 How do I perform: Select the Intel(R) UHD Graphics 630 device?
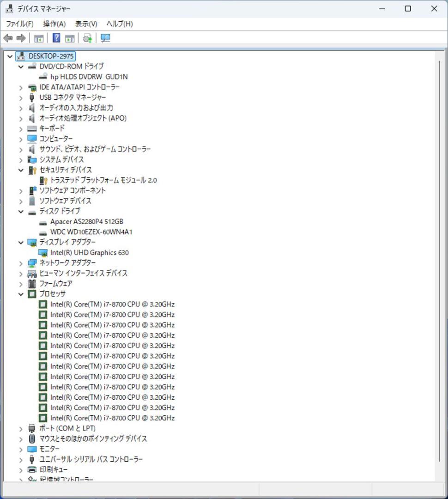click(x=90, y=252)
